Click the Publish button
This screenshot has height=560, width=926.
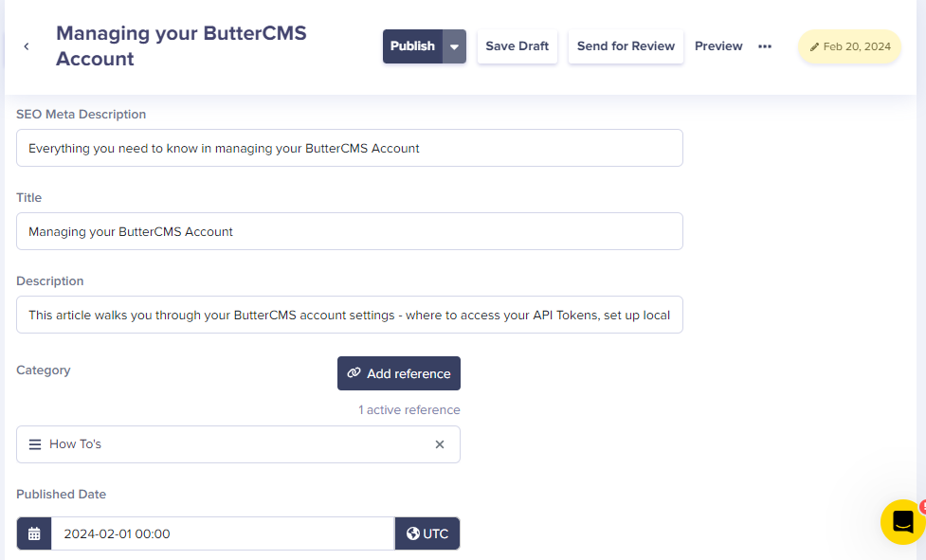412,46
